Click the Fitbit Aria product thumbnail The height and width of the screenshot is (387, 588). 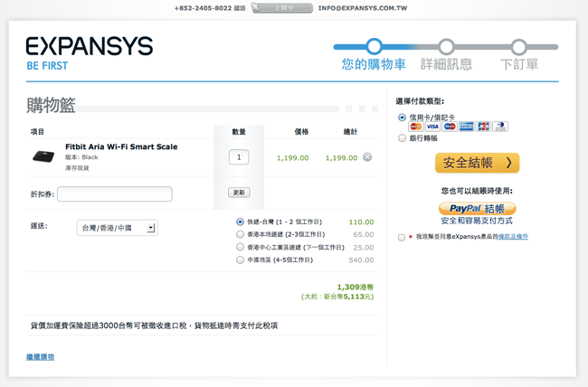click(43, 156)
